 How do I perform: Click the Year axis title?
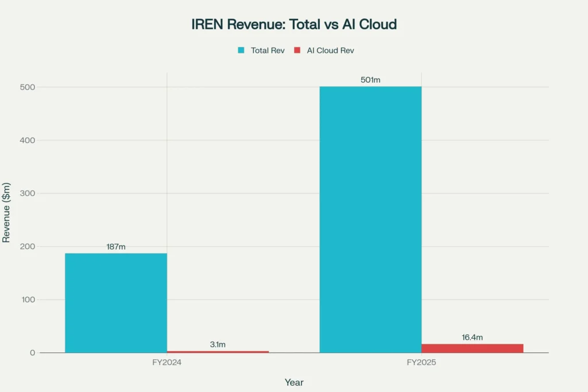pyautogui.click(x=294, y=382)
